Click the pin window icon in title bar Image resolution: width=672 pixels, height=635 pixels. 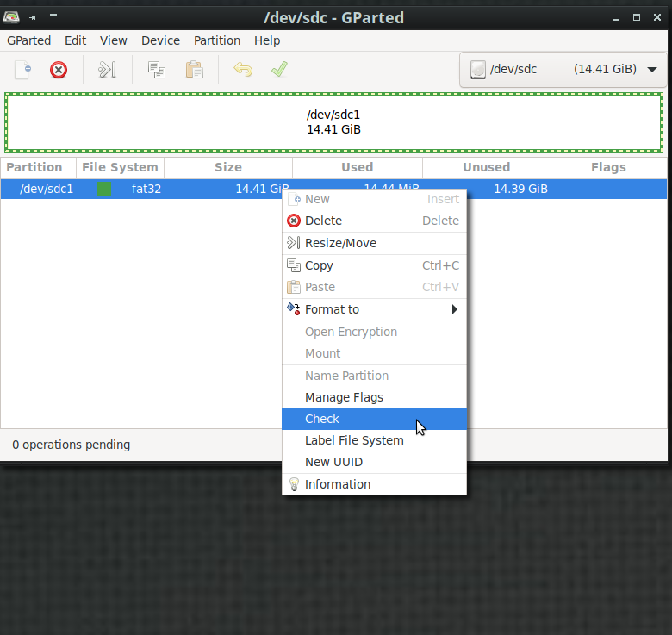33,17
